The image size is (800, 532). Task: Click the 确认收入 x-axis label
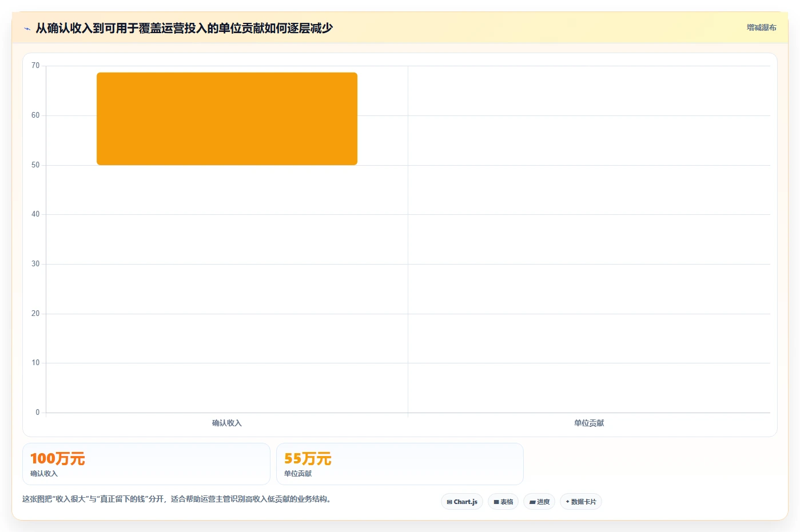tap(227, 423)
